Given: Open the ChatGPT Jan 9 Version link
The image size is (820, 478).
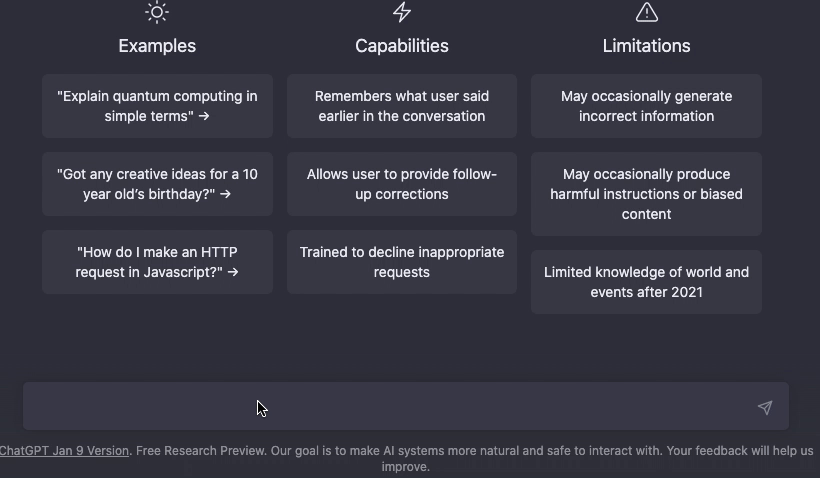Looking at the screenshot, I should [64, 451].
